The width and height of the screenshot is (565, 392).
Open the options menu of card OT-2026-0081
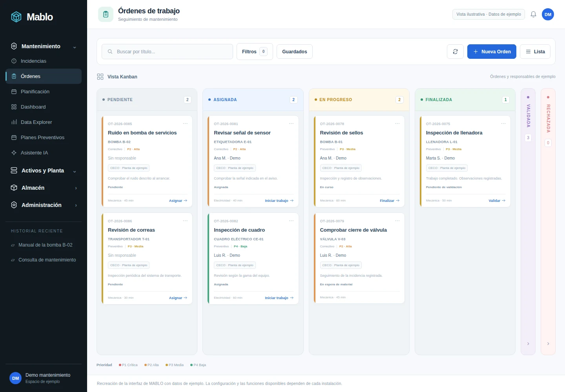click(x=291, y=123)
